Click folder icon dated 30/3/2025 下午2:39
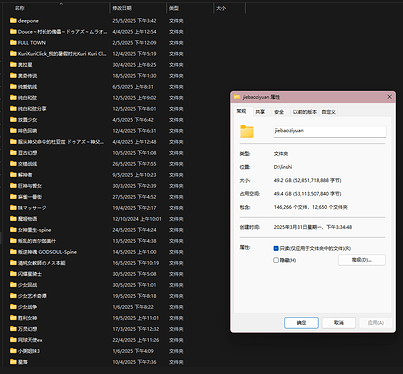Screen dimensions: 403x374 point(13,186)
